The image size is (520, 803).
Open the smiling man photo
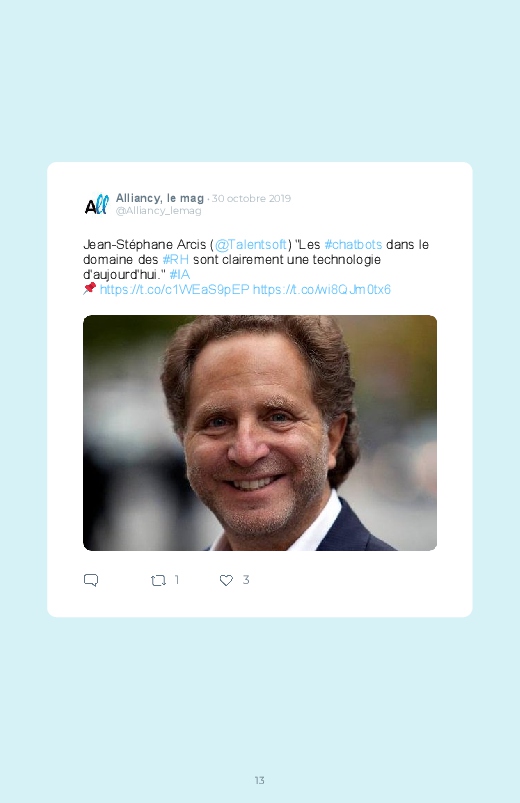tap(260, 433)
